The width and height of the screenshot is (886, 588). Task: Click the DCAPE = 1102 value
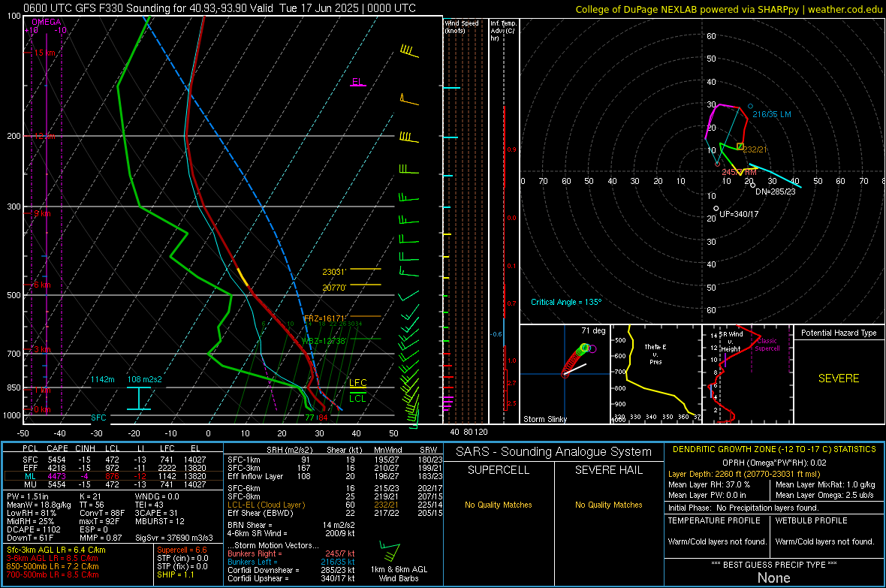pyautogui.click(x=33, y=529)
